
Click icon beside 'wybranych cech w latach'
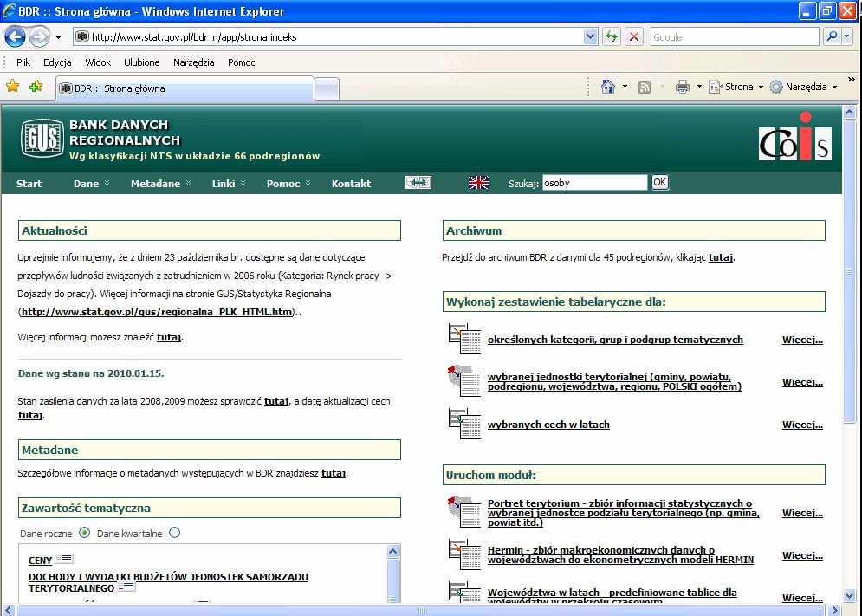click(464, 424)
